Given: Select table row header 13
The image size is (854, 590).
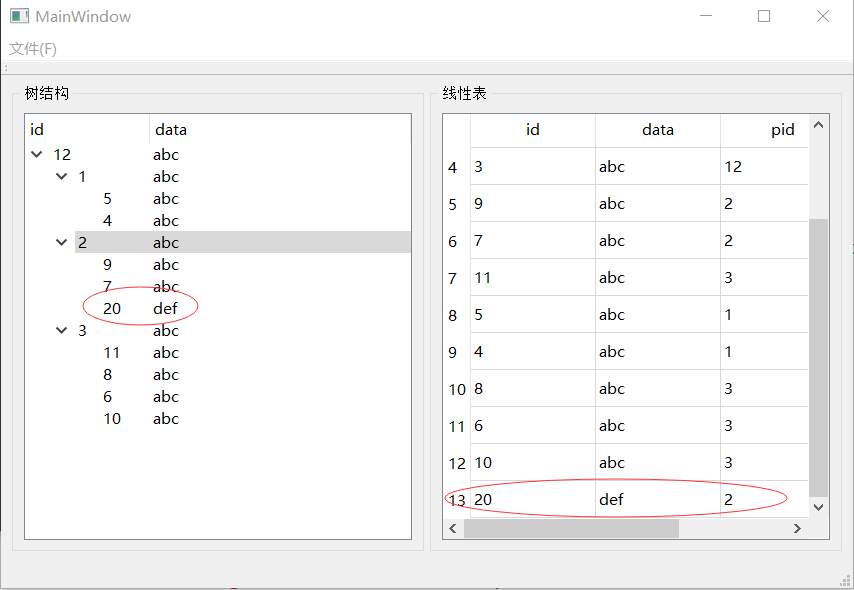Looking at the screenshot, I should [x=457, y=500].
